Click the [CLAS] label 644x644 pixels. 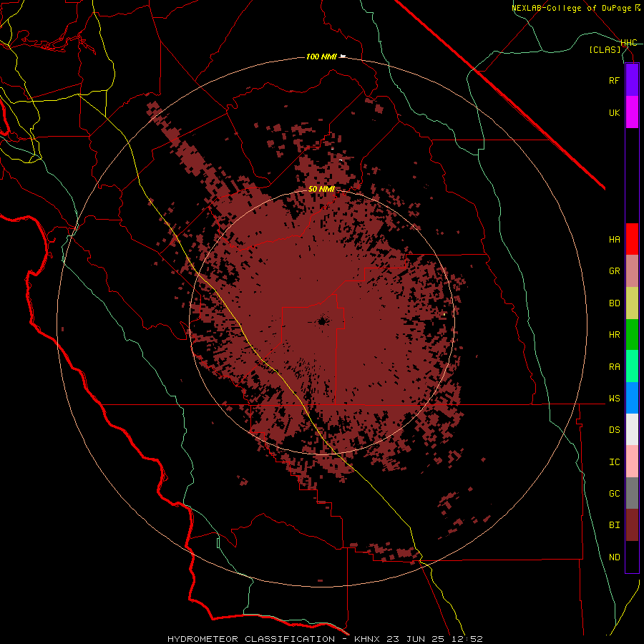tap(605, 49)
